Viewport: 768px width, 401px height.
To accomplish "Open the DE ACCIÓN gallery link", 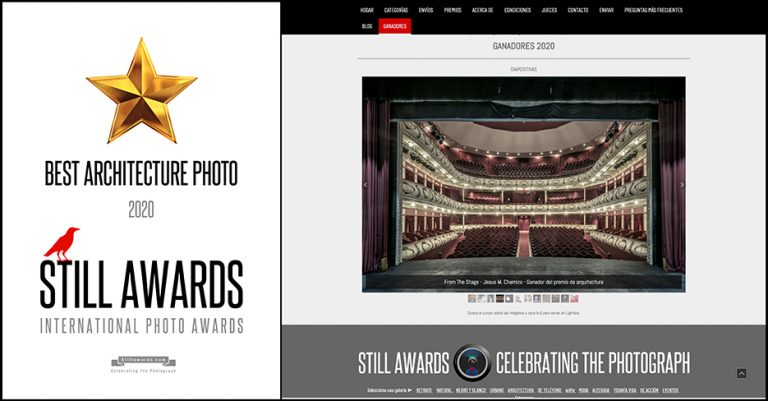I will (x=649, y=390).
